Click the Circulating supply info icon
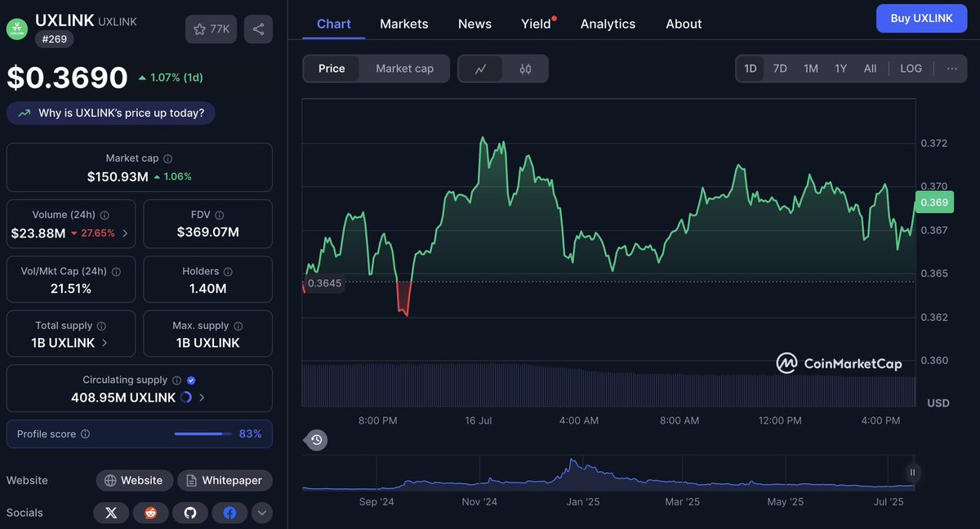This screenshot has width=980, height=529. point(176,380)
